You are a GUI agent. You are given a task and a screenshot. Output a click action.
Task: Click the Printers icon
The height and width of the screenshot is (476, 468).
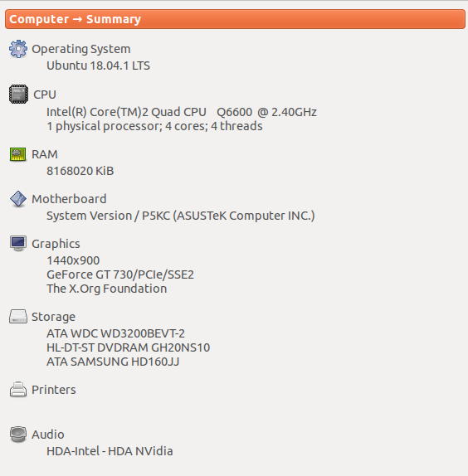(x=18, y=390)
